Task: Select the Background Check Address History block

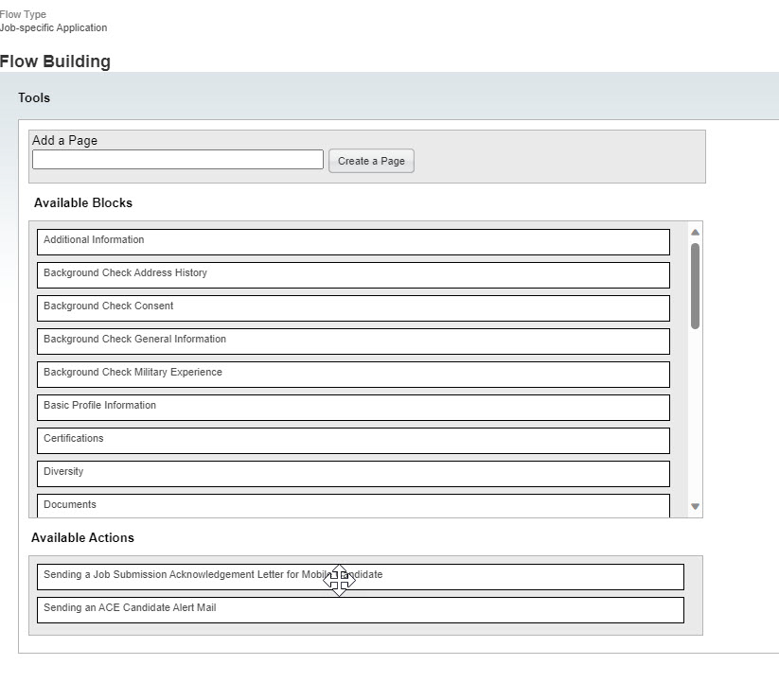Action: click(353, 275)
